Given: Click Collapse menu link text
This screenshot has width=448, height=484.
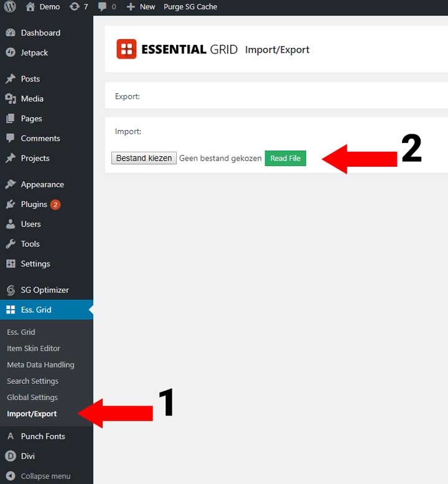Looking at the screenshot, I should point(45,476).
